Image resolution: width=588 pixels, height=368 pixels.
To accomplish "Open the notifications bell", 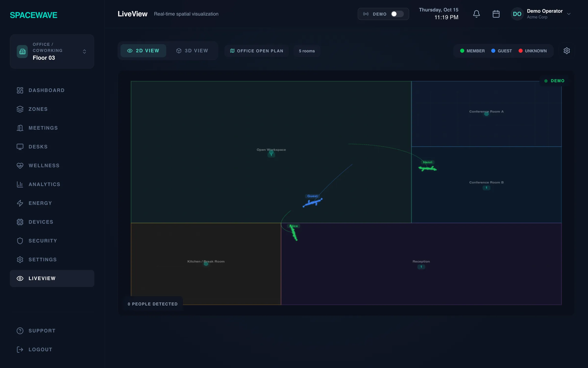I will [476, 14].
